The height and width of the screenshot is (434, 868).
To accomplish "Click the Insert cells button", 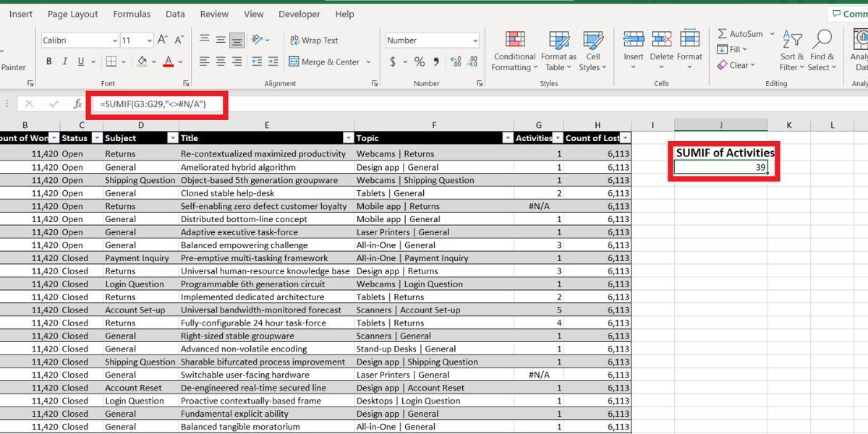I will tap(633, 43).
